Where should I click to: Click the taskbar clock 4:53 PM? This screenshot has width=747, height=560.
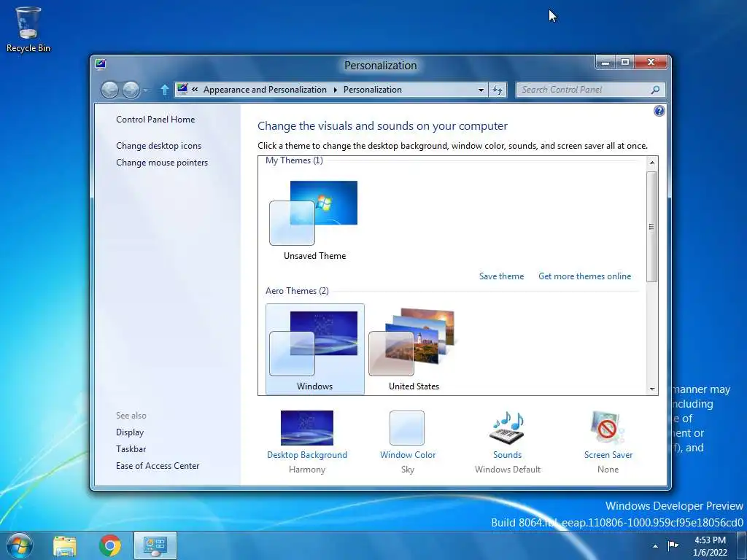pos(710,546)
